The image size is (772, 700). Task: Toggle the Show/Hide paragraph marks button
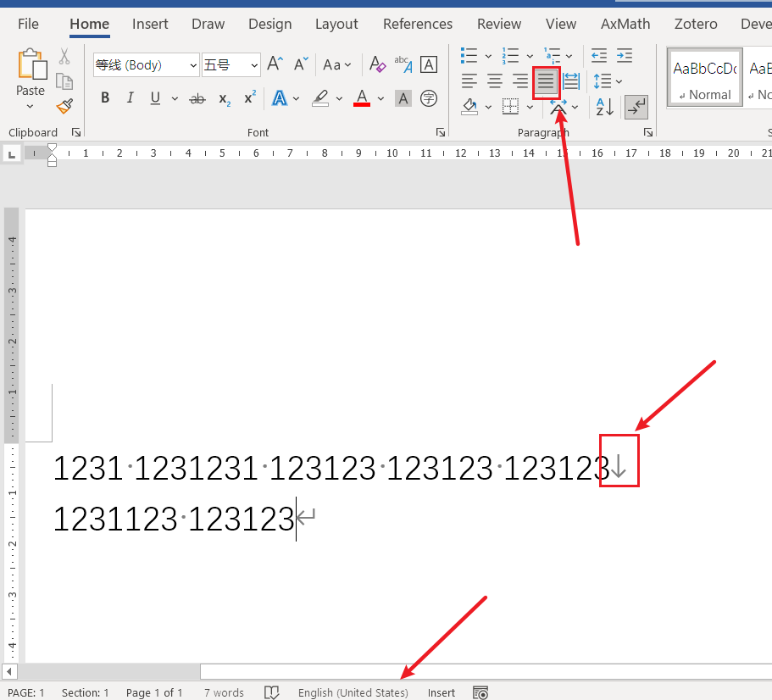click(636, 107)
